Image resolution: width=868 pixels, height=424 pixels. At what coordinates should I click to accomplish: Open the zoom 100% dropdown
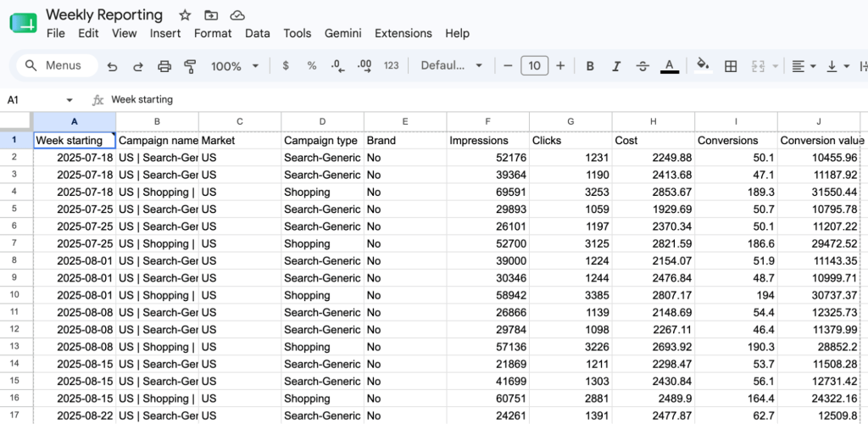point(235,66)
